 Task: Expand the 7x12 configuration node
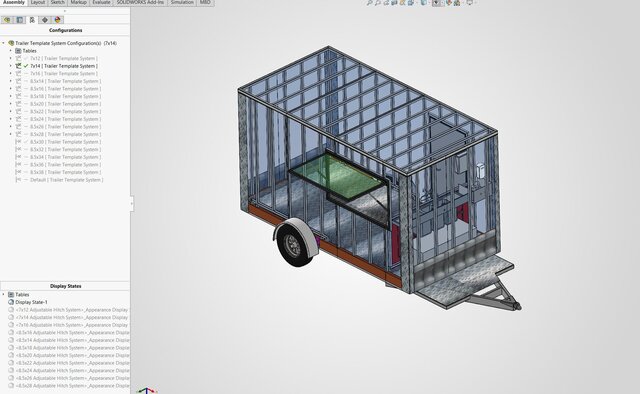coord(11,58)
